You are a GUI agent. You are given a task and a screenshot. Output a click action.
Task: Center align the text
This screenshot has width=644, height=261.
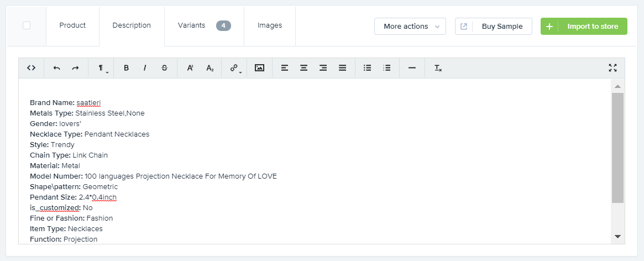tap(303, 68)
